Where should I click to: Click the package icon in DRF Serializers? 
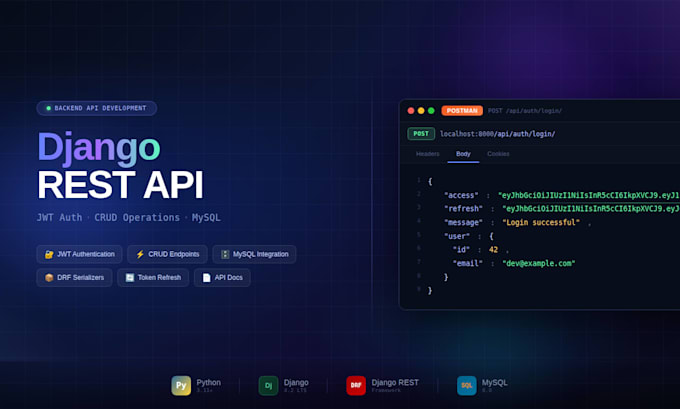49,278
